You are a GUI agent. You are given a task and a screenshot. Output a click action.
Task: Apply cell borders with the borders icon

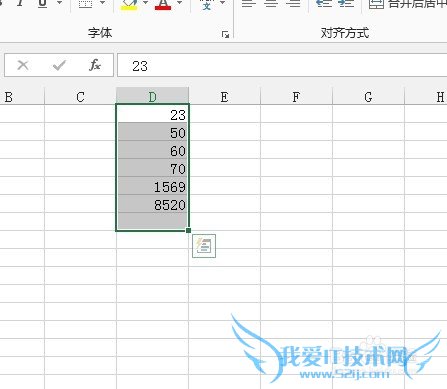point(85,3)
